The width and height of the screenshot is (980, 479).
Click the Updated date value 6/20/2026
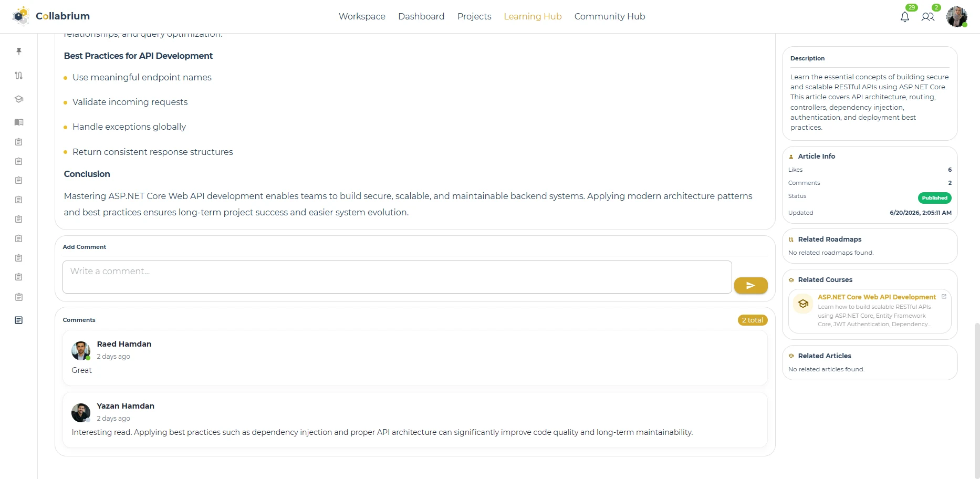(921, 213)
